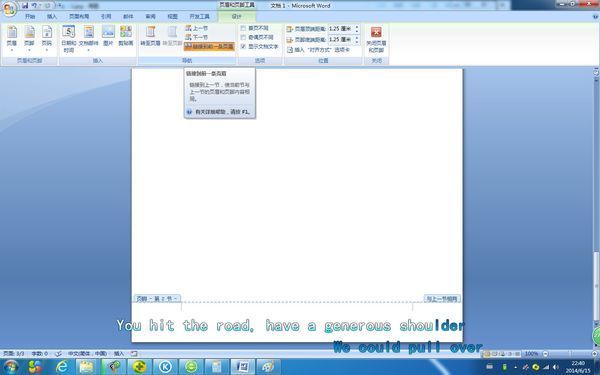
Task: Click the Paint palette taskbar icon
Action: (x=269, y=367)
